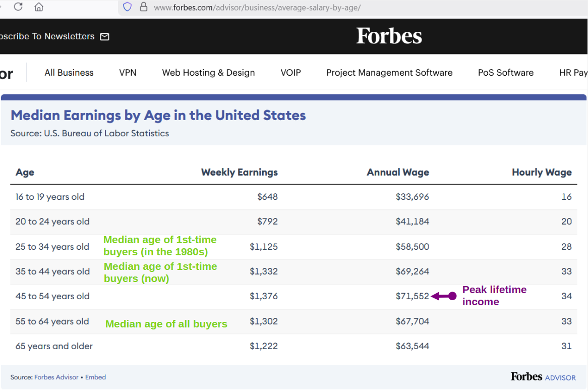Click the Embed link
The height and width of the screenshot is (391, 588).
[x=95, y=377]
